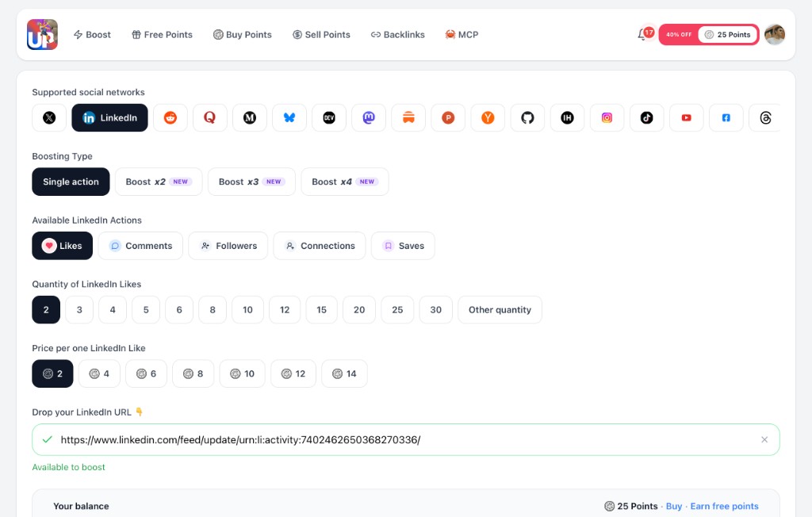Select the Facebook social network
812x517 pixels.
[x=726, y=117]
